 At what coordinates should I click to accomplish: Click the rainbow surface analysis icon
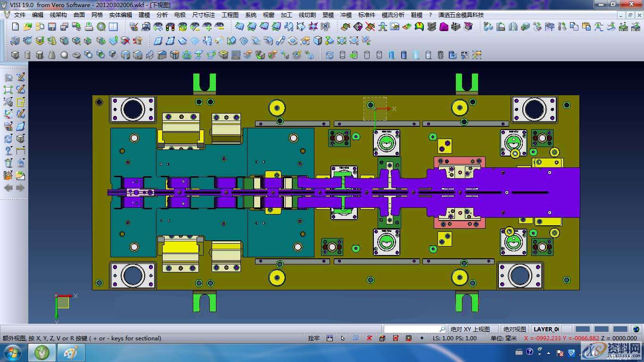click(x=419, y=27)
